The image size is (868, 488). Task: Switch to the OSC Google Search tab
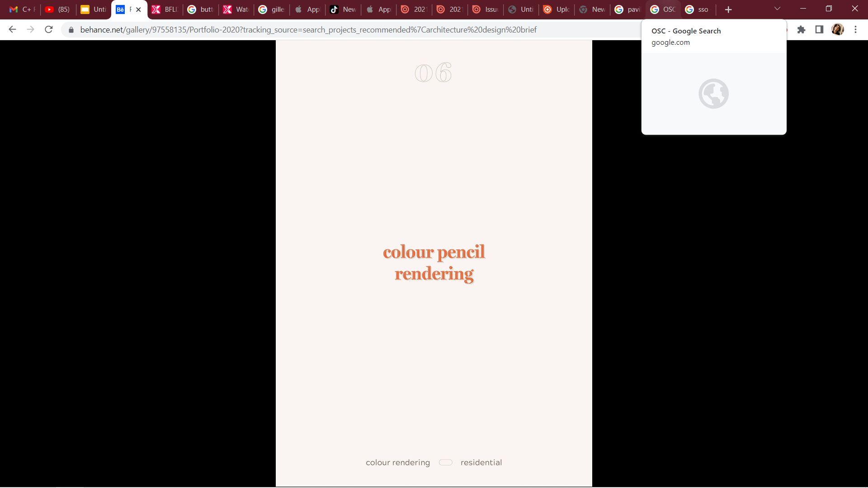[663, 9]
